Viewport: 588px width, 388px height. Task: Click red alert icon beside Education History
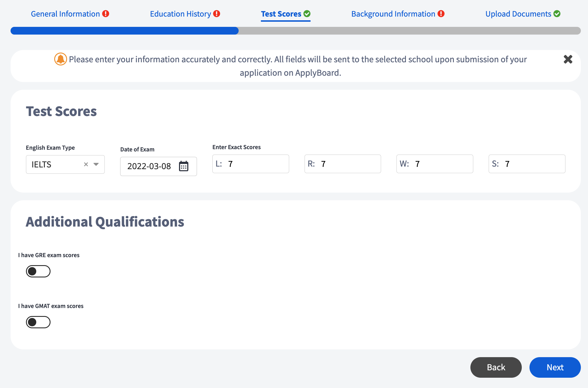pyautogui.click(x=217, y=14)
